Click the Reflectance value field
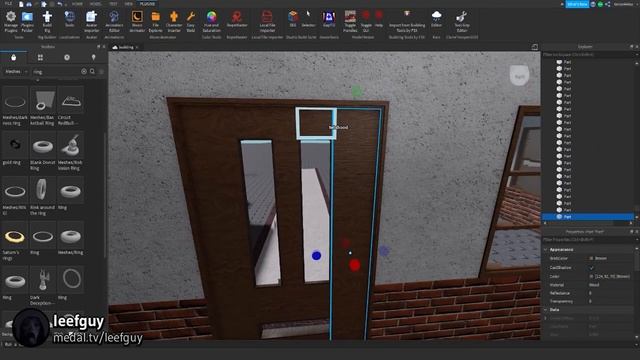640x360 pixels. [610, 293]
